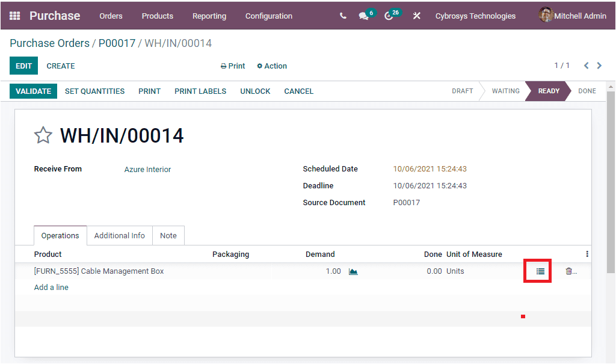Toggle the favorite star on WH/IN/00014

(43, 135)
